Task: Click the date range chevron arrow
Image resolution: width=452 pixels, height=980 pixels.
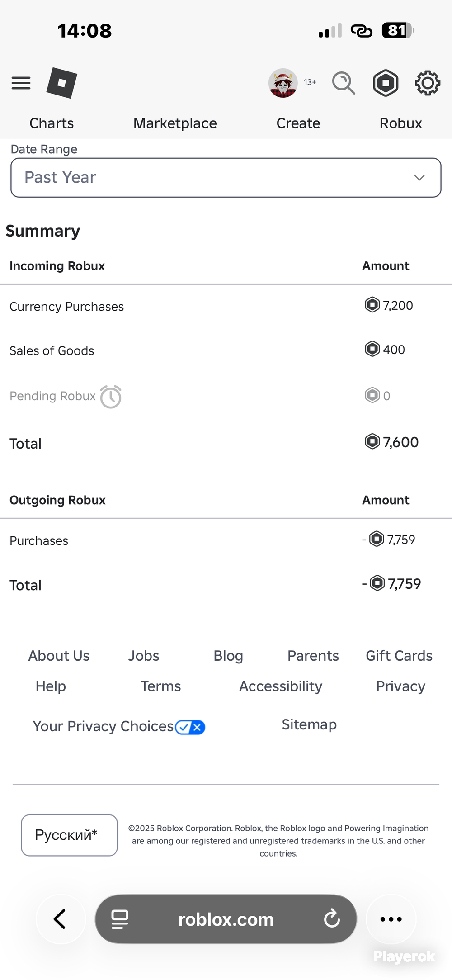Action: click(x=419, y=178)
